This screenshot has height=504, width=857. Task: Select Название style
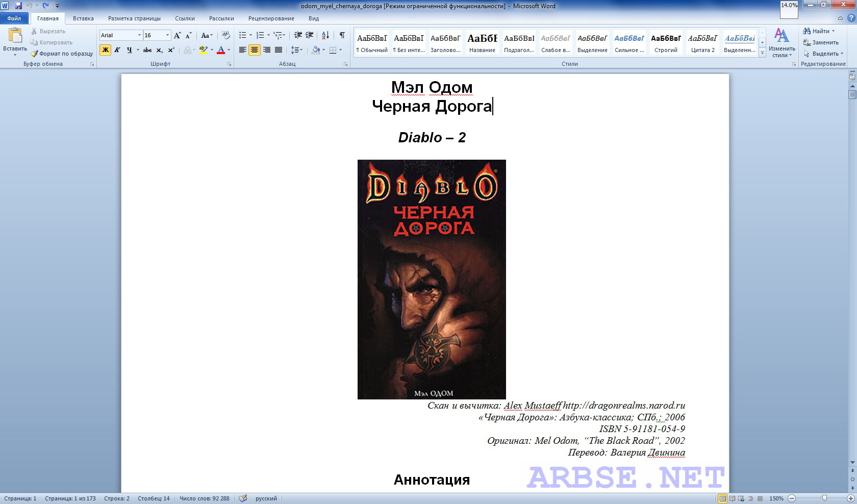[x=482, y=43]
